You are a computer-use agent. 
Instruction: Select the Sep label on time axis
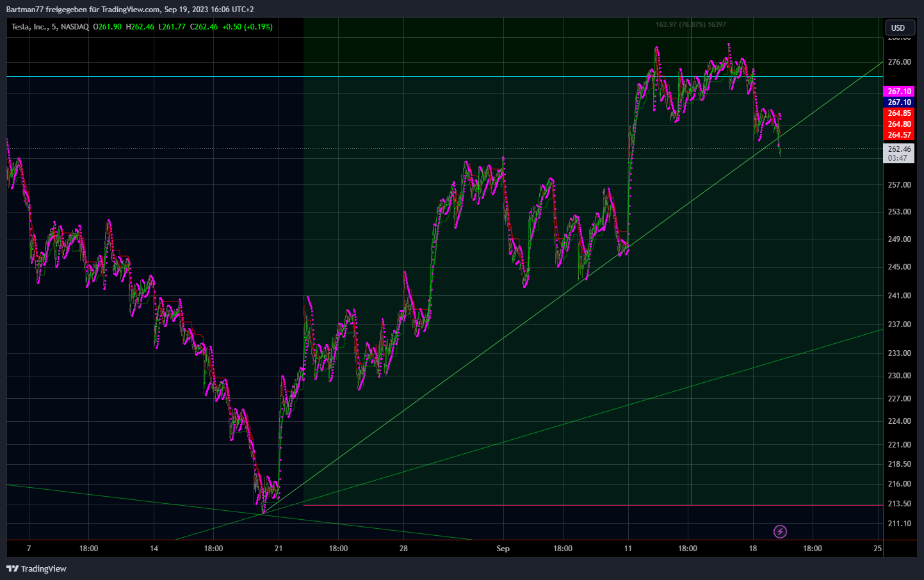tap(503, 549)
